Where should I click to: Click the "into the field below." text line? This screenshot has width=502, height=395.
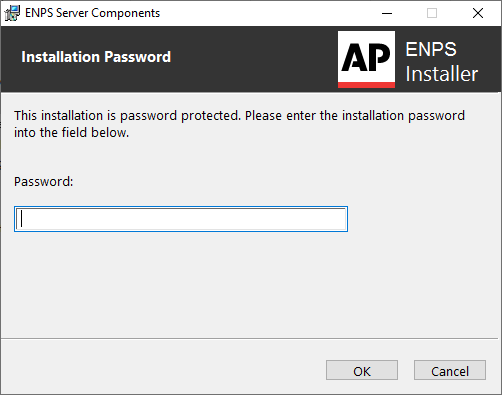click(71, 133)
